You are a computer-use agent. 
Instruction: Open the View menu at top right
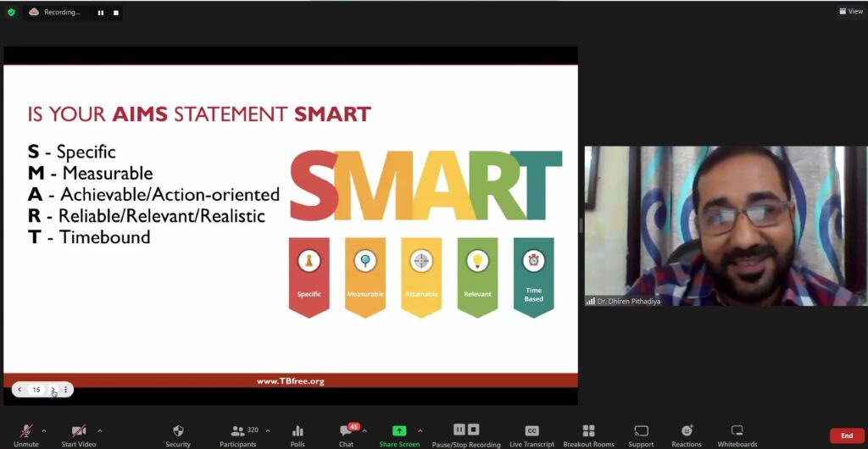point(850,12)
